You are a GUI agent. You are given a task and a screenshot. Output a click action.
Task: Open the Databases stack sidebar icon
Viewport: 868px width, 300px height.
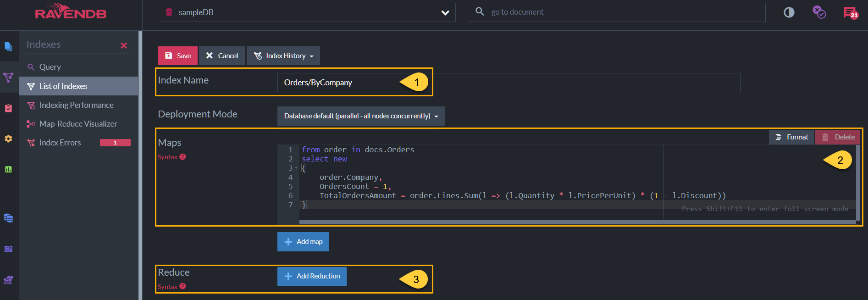click(x=8, y=218)
